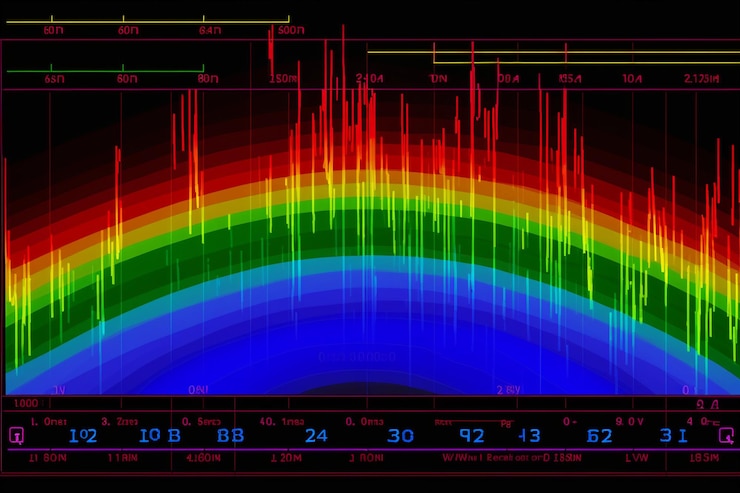Screen dimensions: 740x493
Task: Select the blue readout 43
Action: [x=529, y=436]
